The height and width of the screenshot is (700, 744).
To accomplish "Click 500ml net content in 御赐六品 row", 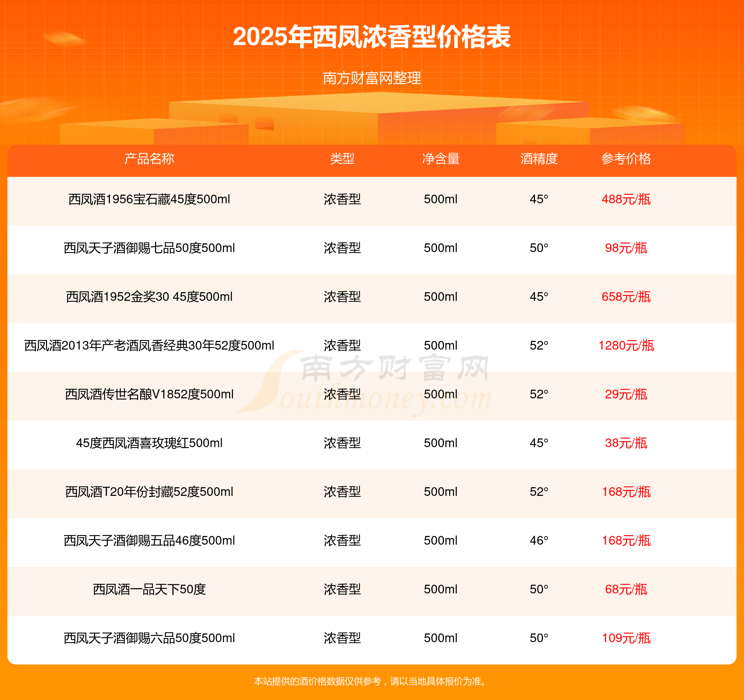I will click(x=441, y=638).
